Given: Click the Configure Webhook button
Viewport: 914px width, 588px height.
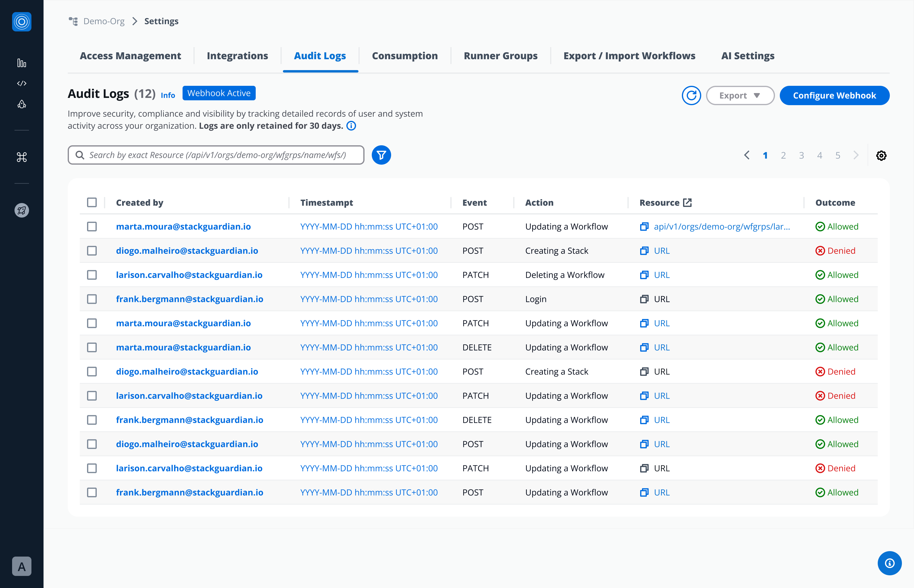Looking at the screenshot, I should (834, 95).
